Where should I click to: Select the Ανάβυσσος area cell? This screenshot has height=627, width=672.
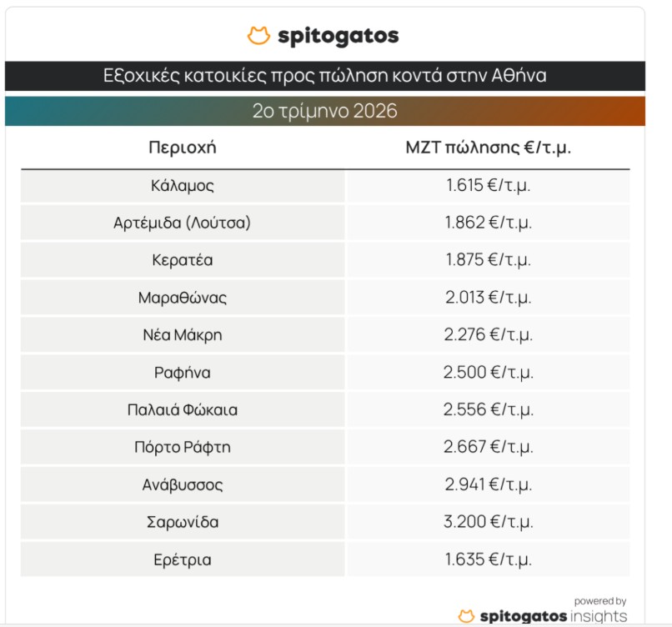pyautogui.click(x=182, y=484)
